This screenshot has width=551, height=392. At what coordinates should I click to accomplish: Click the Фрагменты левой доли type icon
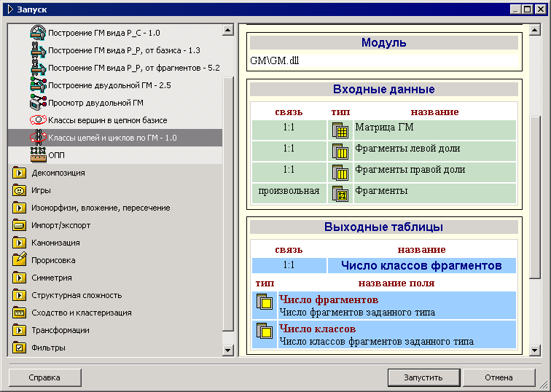(340, 152)
